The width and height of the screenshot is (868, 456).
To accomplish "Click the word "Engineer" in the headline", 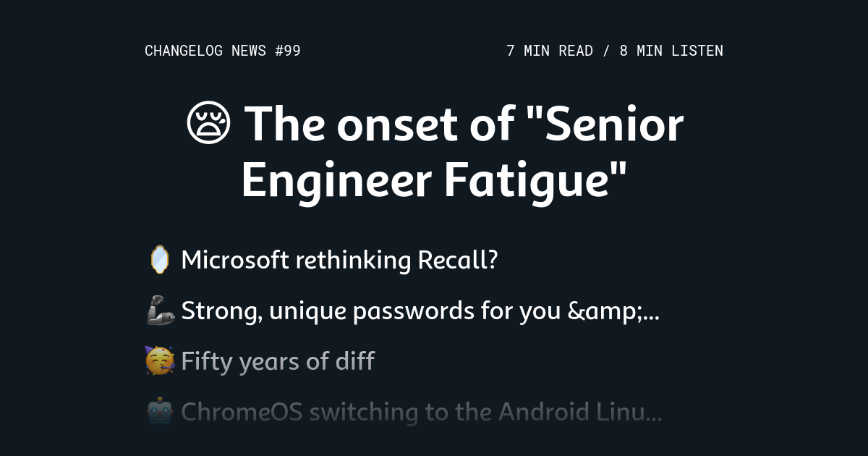I will pyautogui.click(x=336, y=181).
